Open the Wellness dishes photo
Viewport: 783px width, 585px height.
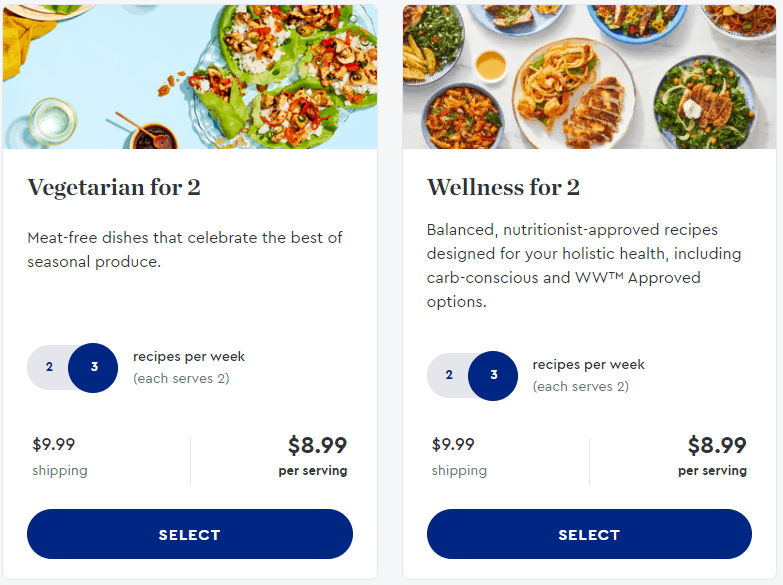pyautogui.click(x=589, y=76)
